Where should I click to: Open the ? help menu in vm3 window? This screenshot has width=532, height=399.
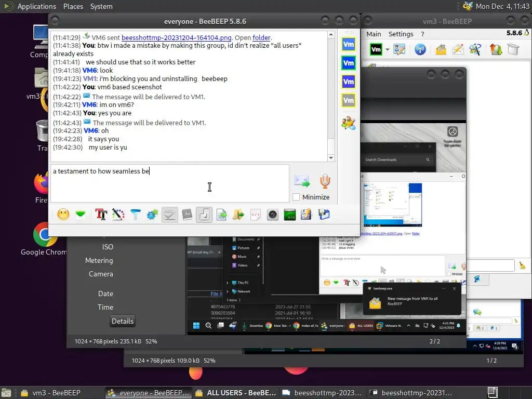(x=422, y=34)
